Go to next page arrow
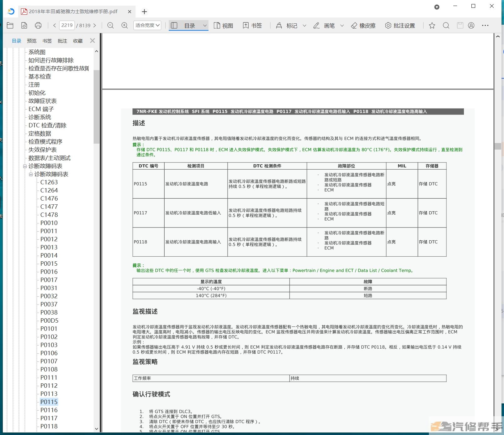This screenshot has width=504, height=435. coord(95,25)
